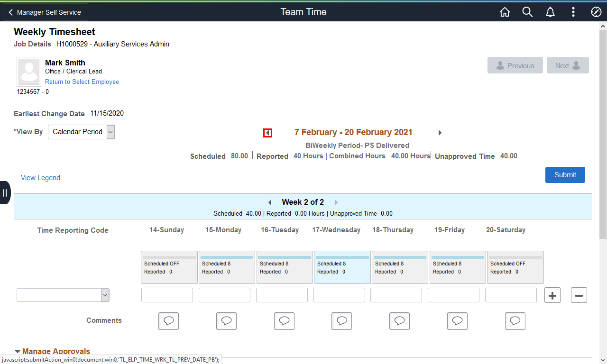Select the 20-Saturday Scheduled OFF day card
Viewport: 607px width, 364px height.
pos(515,267)
